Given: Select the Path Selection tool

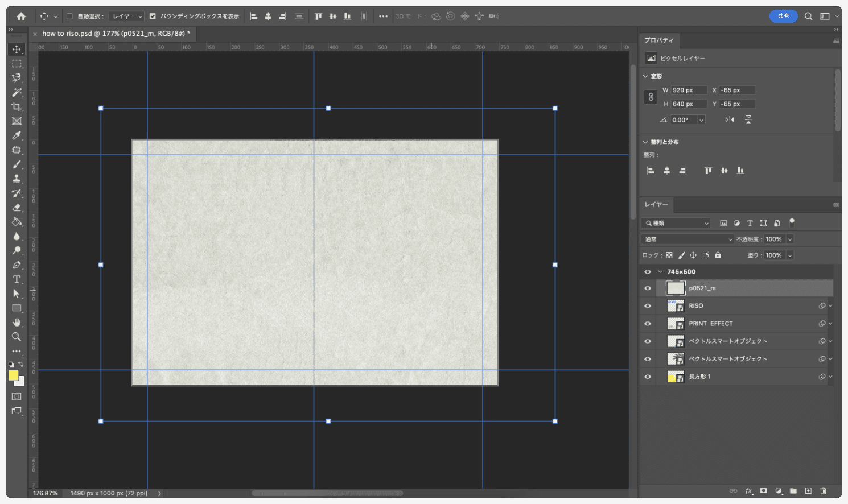Looking at the screenshot, I should [17, 294].
